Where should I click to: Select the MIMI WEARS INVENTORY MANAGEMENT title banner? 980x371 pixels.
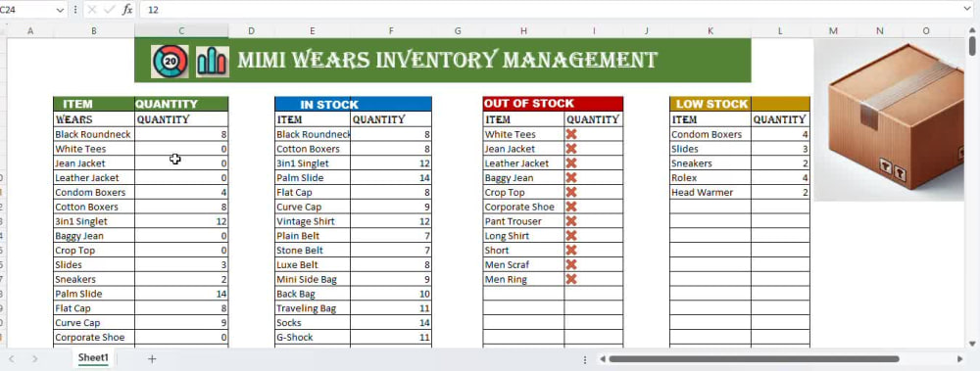click(x=443, y=61)
